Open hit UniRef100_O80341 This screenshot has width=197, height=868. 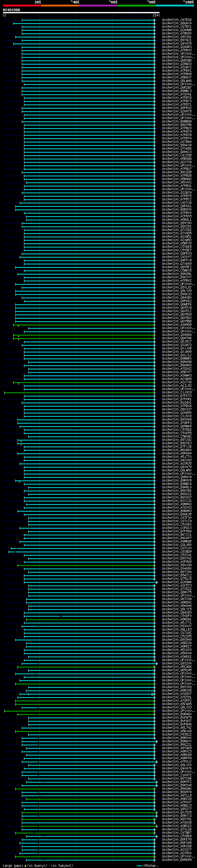[176, 37]
